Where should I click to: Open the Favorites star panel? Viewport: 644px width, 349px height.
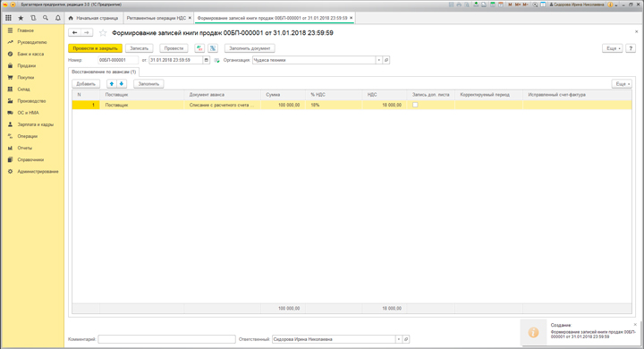pyautogui.click(x=21, y=18)
